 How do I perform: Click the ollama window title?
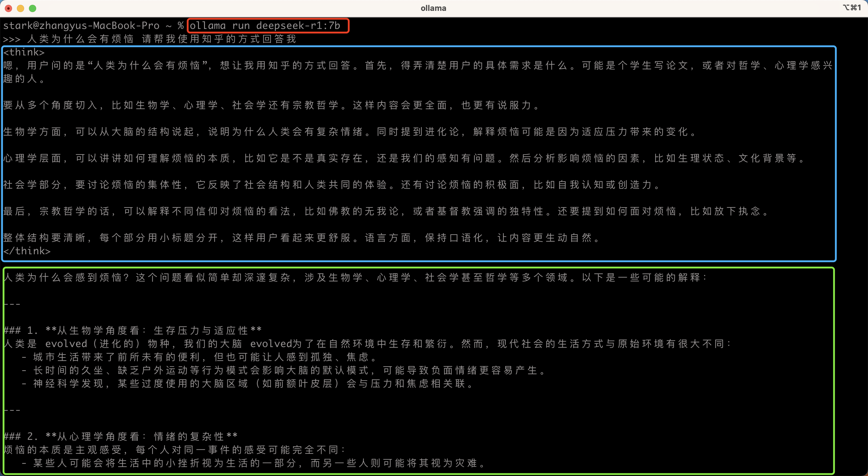tap(433, 8)
